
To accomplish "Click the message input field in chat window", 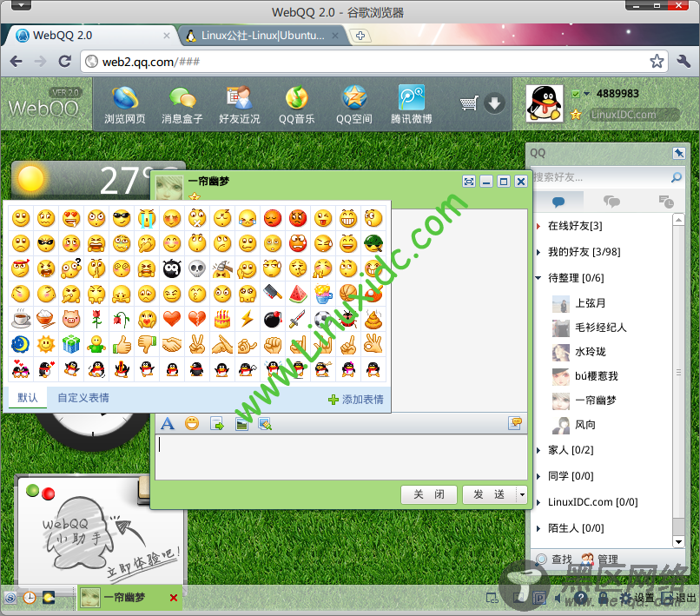I will point(341,457).
